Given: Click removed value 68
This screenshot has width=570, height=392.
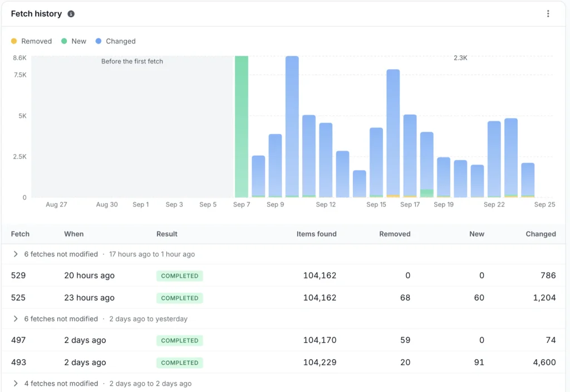Looking at the screenshot, I should 405,297.
